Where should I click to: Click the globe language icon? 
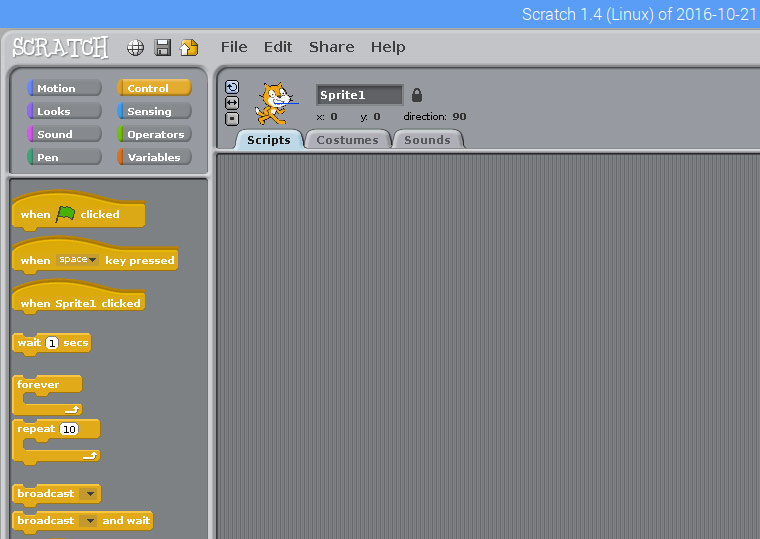[136, 47]
